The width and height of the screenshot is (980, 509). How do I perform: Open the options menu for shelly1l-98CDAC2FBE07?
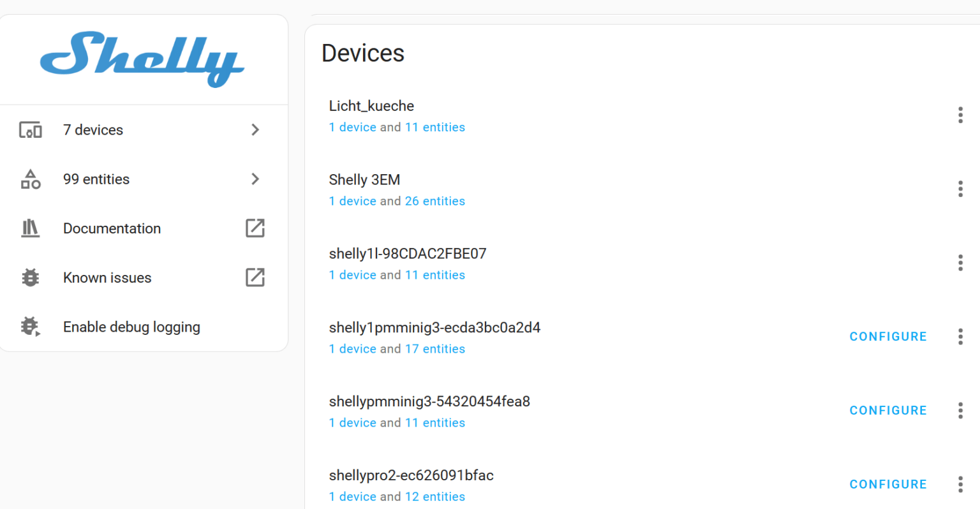(960, 262)
